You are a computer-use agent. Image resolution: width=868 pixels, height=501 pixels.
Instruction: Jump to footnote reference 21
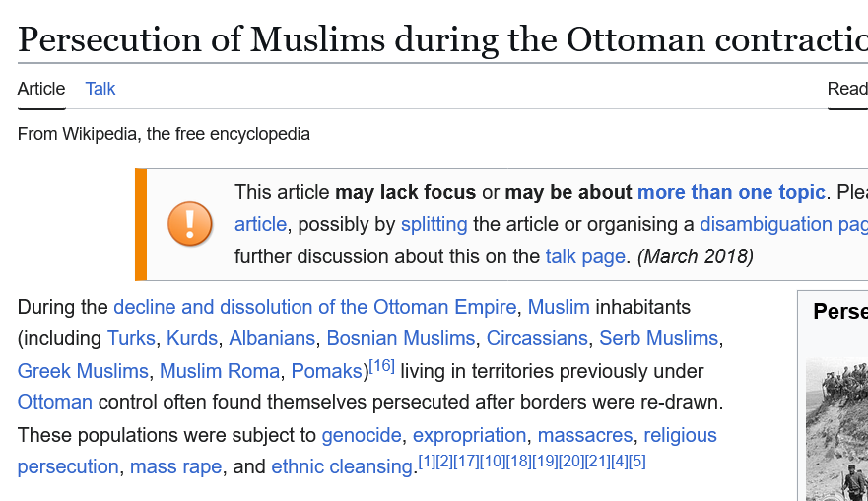(x=597, y=461)
